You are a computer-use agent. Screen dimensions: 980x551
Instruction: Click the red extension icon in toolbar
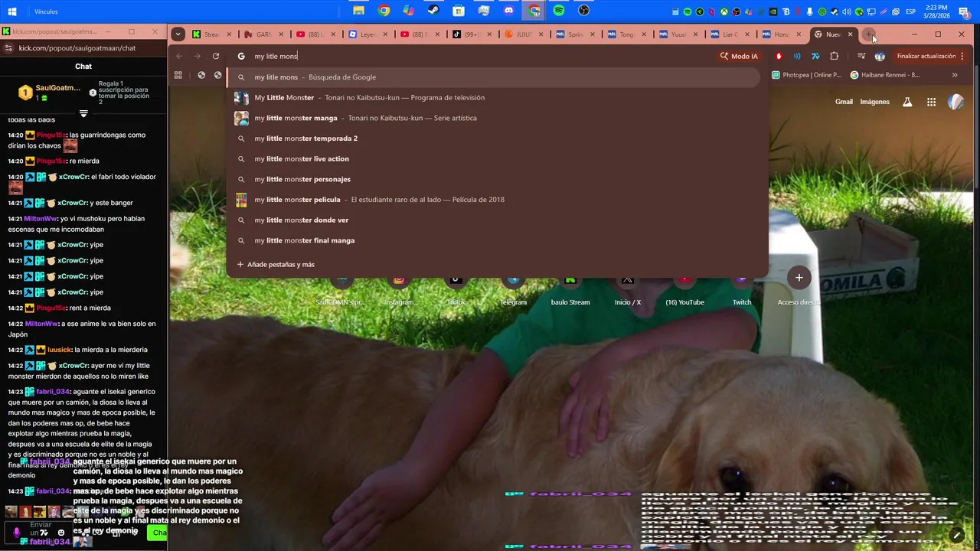pos(779,56)
